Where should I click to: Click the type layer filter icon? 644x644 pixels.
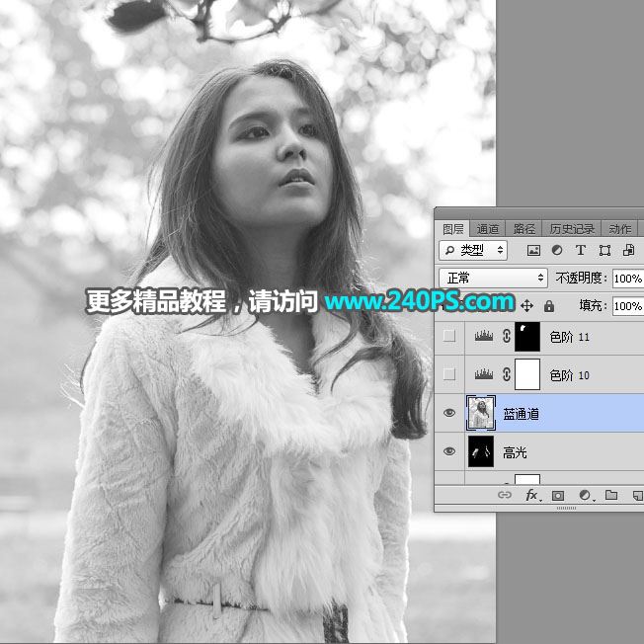coord(581,251)
